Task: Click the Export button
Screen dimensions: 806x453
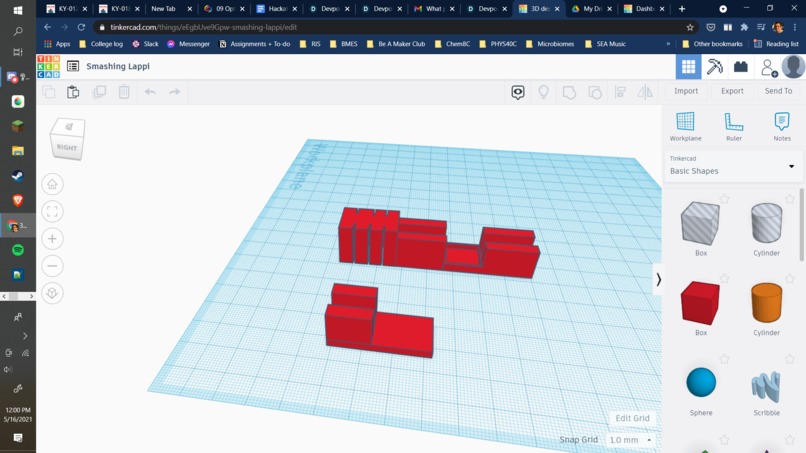Action: [732, 91]
